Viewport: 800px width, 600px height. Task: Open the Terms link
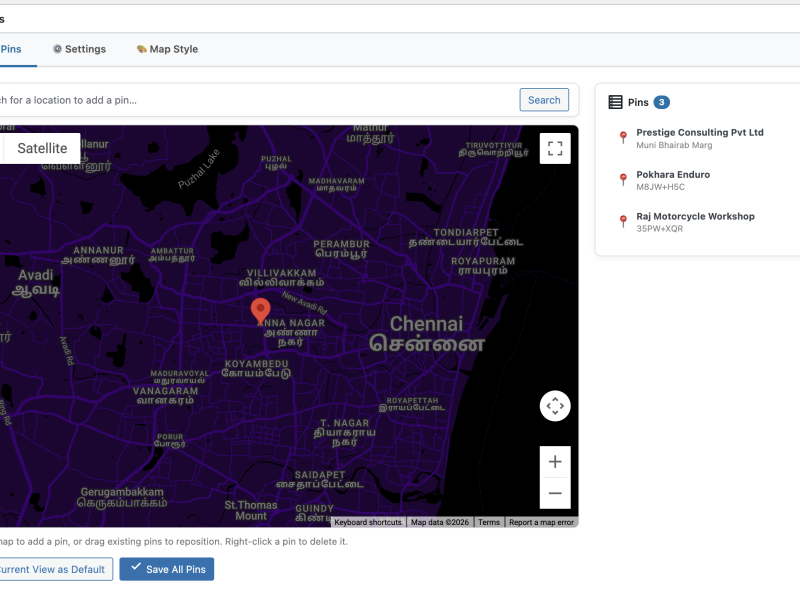(x=488, y=522)
